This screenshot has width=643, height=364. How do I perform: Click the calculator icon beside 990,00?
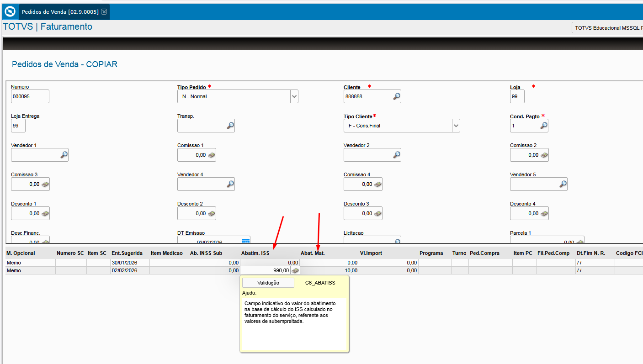click(x=295, y=270)
